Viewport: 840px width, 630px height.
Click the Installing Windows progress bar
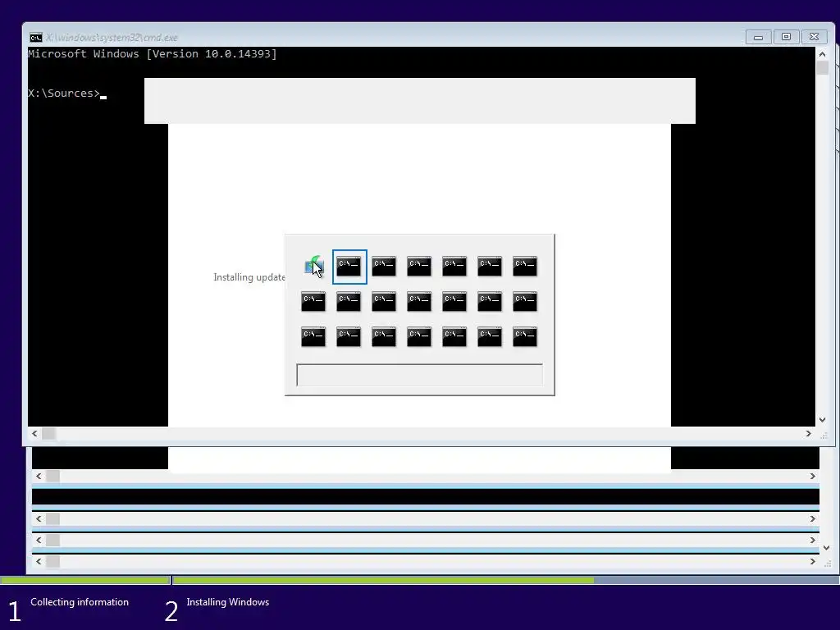[505, 580]
